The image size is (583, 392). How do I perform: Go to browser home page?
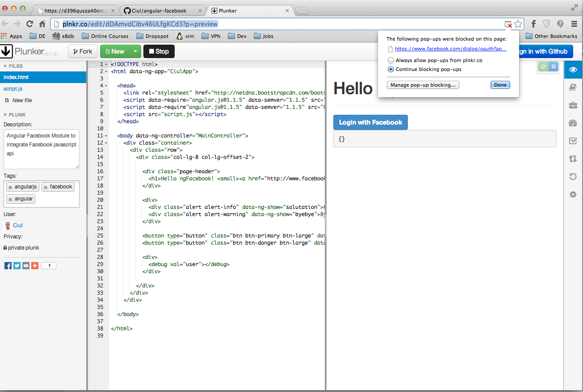point(42,24)
